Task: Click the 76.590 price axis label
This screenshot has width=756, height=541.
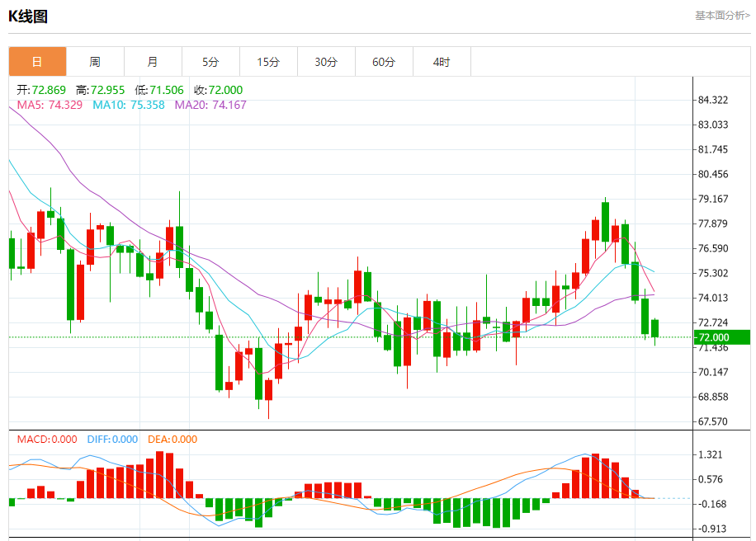Action: click(x=713, y=248)
